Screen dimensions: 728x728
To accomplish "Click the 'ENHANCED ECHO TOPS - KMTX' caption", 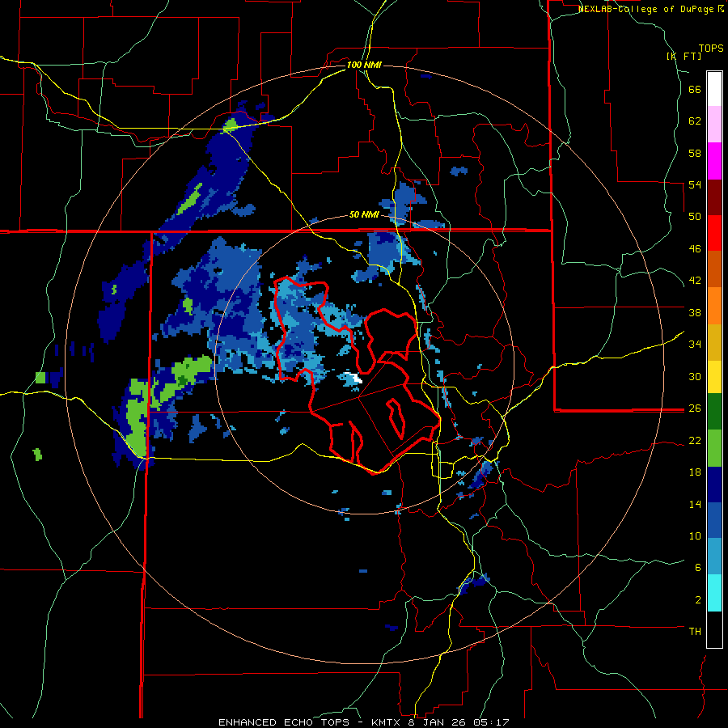I will pyautogui.click(x=309, y=722).
